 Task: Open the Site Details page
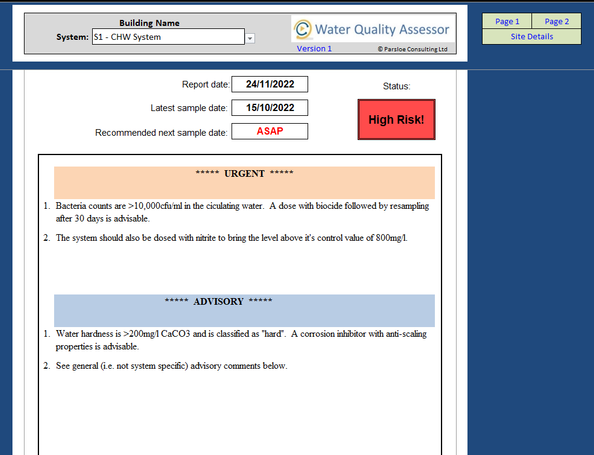pos(531,37)
